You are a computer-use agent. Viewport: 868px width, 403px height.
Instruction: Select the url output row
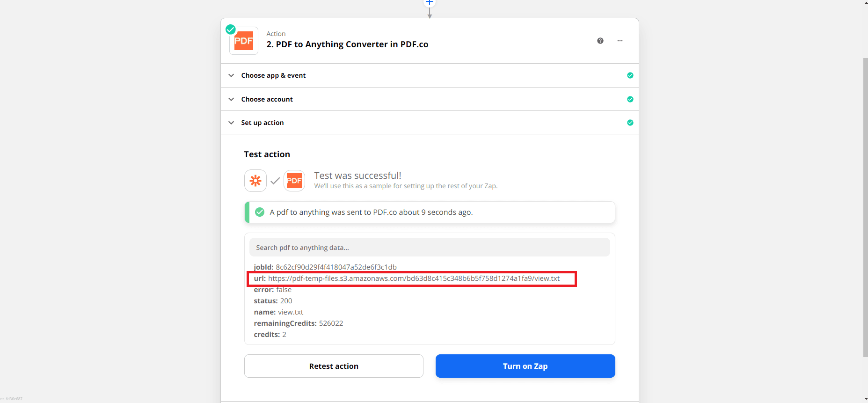click(x=412, y=278)
